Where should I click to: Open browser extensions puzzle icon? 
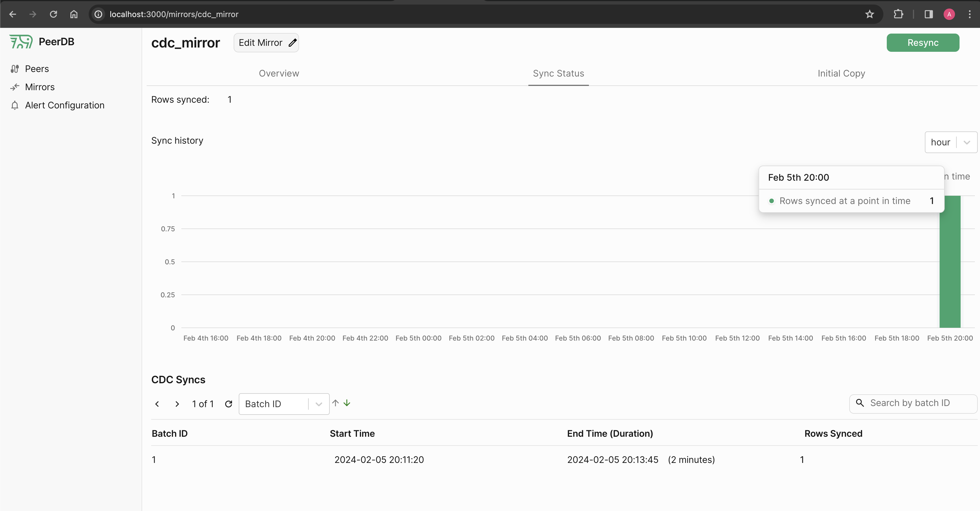click(898, 14)
